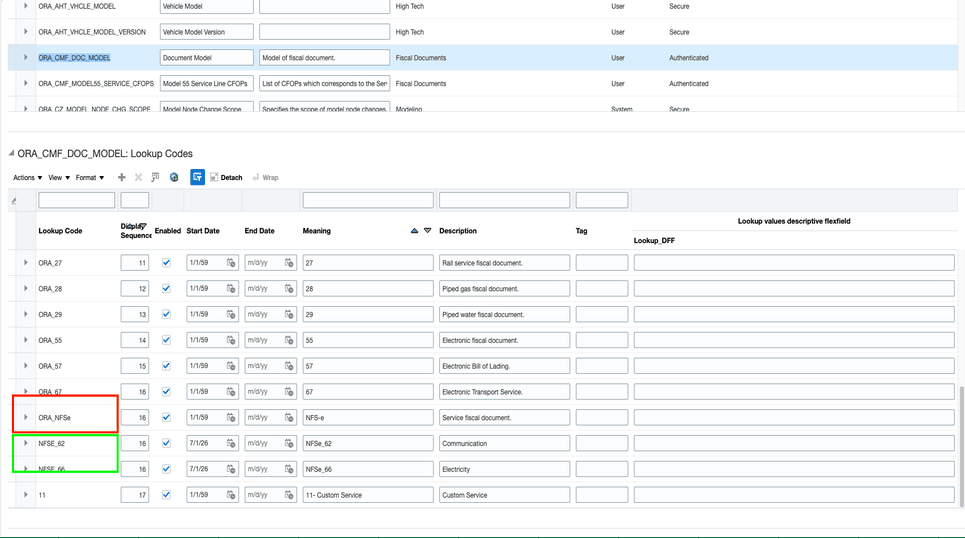Toggle Enabled checkbox for ORA_55

point(166,340)
